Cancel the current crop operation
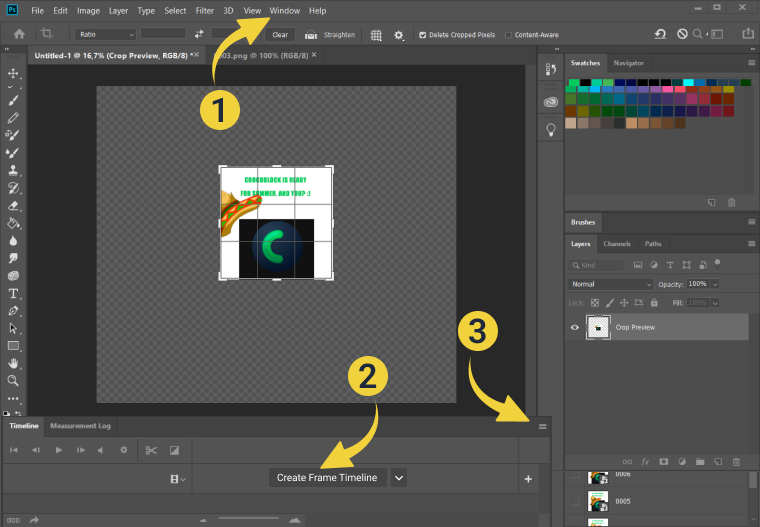The height and width of the screenshot is (527, 760). click(682, 34)
